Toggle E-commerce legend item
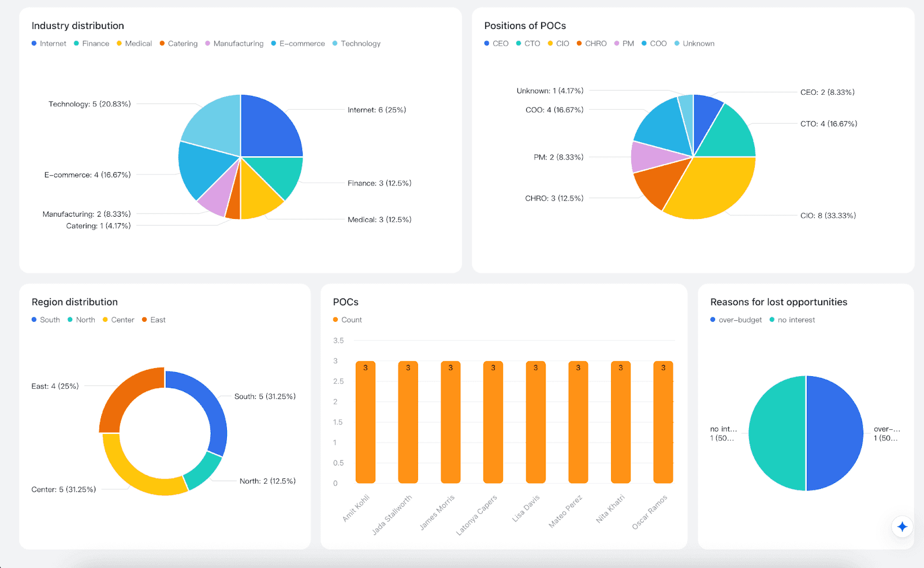This screenshot has width=924, height=568. (298, 43)
